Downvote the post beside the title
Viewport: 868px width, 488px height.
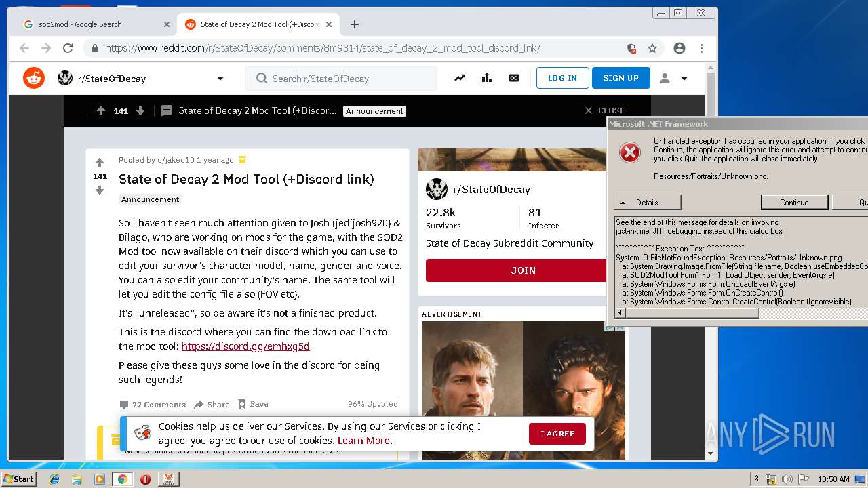point(100,190)
